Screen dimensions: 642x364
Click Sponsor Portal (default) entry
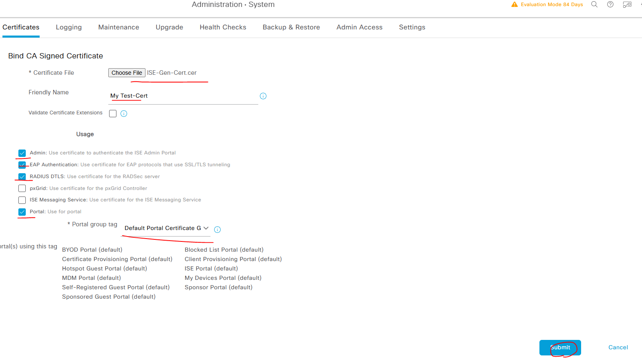click(219, 288)
